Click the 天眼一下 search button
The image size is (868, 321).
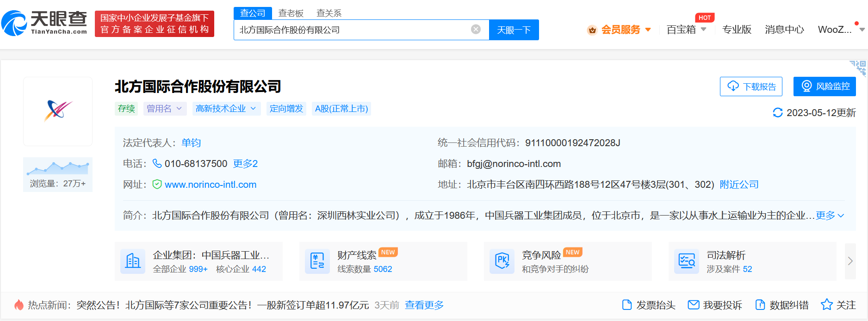point(514,30)
